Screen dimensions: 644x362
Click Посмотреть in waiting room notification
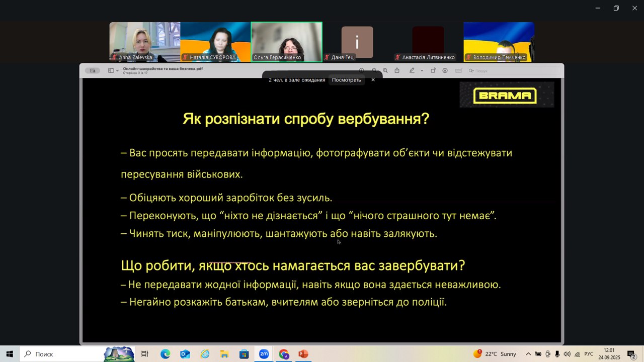pyautogui.click(x=346, y=80)
